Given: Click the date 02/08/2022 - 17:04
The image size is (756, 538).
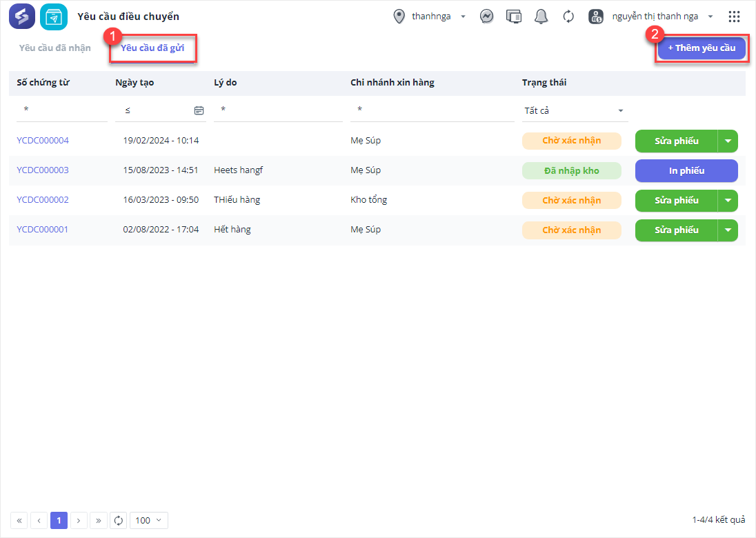Looking at the screenshot, I should (x=161, y=230).
